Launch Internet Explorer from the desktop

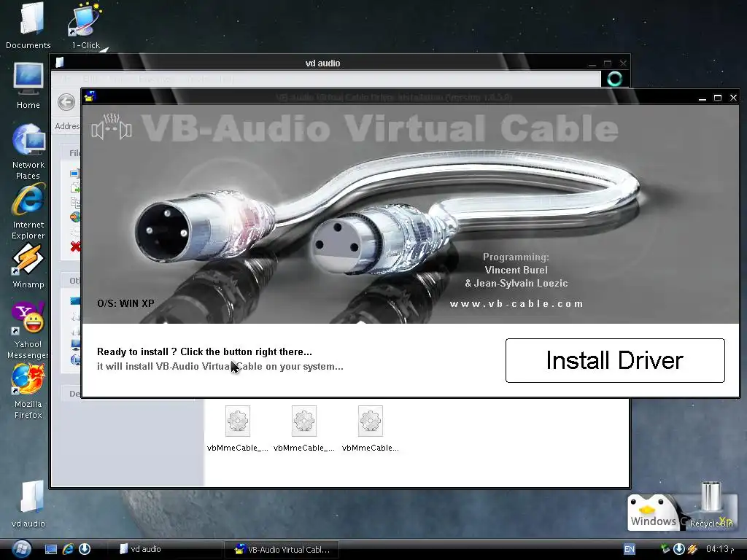[28, 211]
